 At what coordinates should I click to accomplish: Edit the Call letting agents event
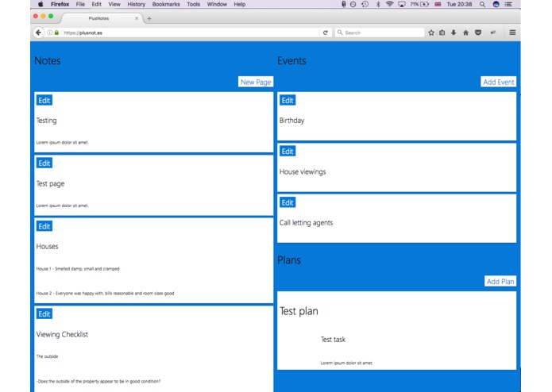click(288, 202)
